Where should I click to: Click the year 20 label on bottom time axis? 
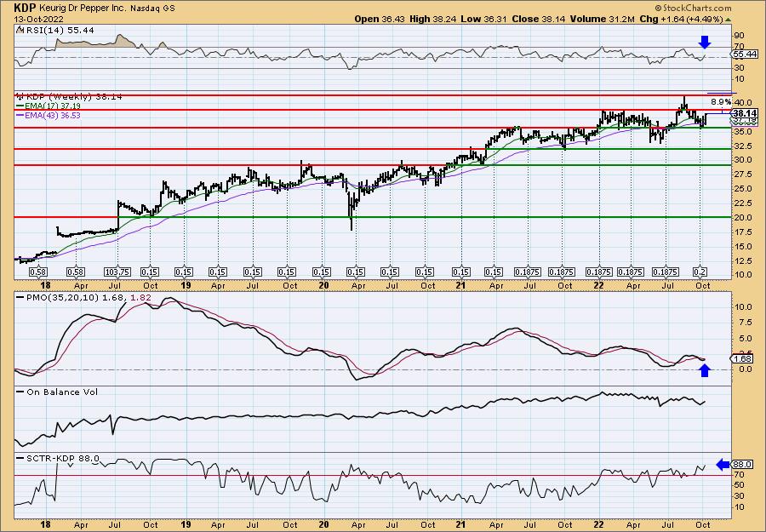(323, 524)
